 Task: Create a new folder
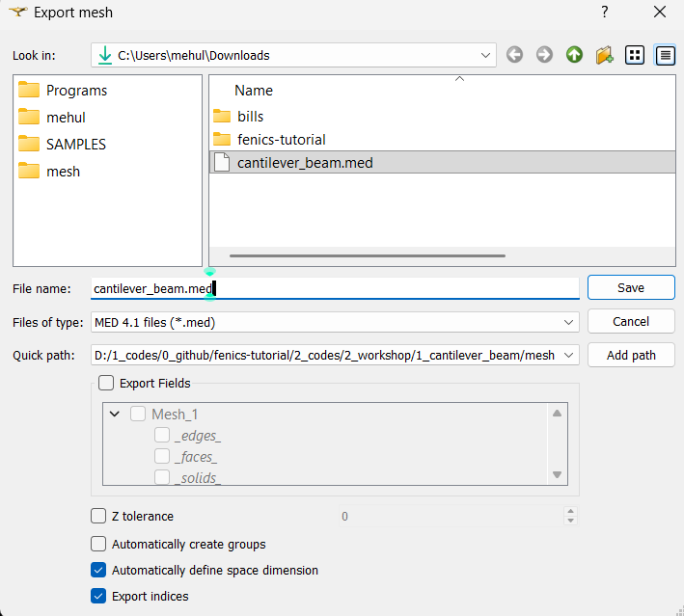point(605,55)
